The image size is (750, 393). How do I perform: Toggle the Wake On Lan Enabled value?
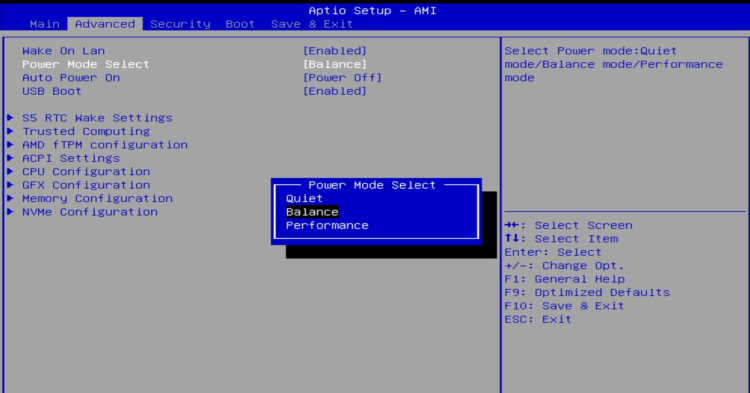tap(335, 51)
